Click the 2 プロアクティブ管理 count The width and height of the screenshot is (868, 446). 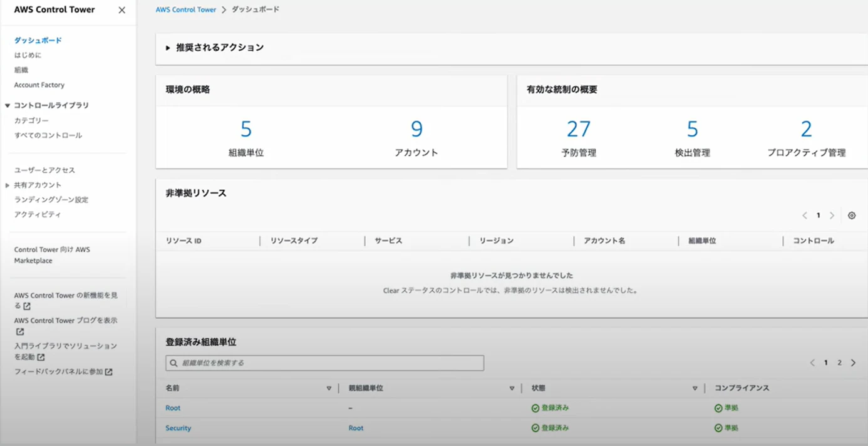[x=806, y=129]
